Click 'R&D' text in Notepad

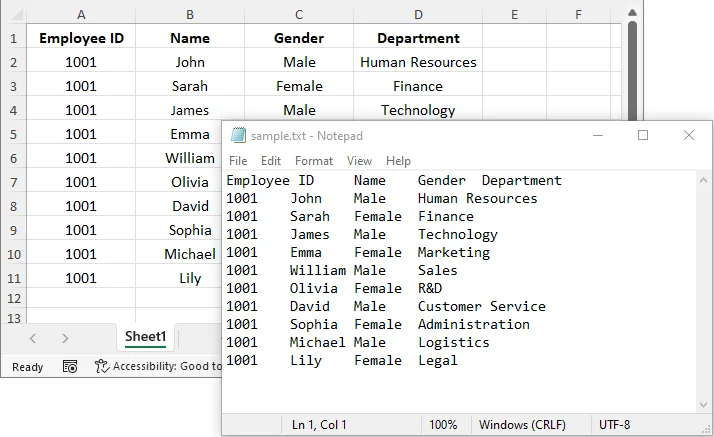[x=430, y=288]
